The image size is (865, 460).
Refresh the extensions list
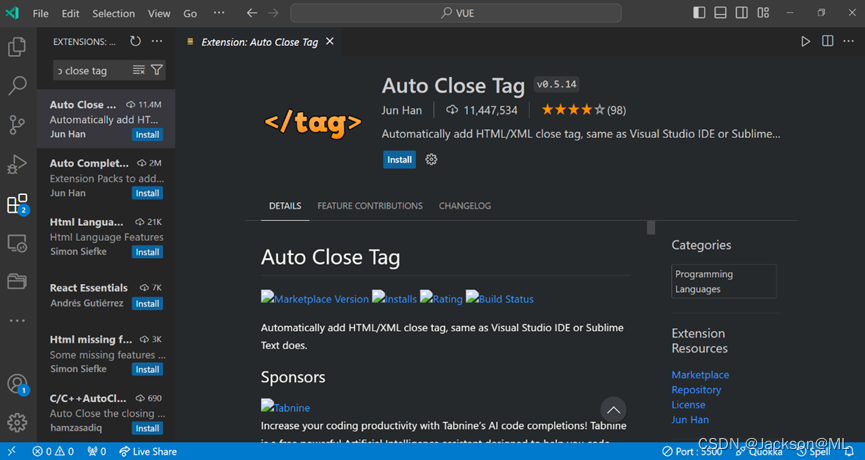[x=135, y=41]
